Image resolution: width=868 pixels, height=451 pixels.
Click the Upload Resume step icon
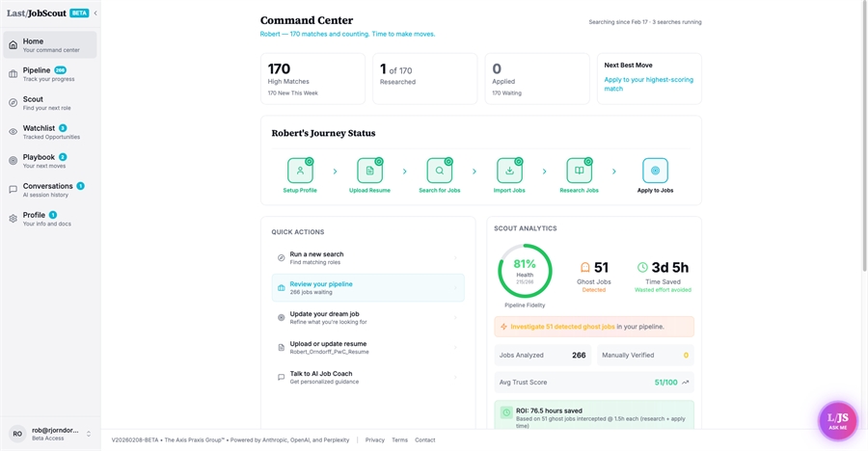pos(369,171)
